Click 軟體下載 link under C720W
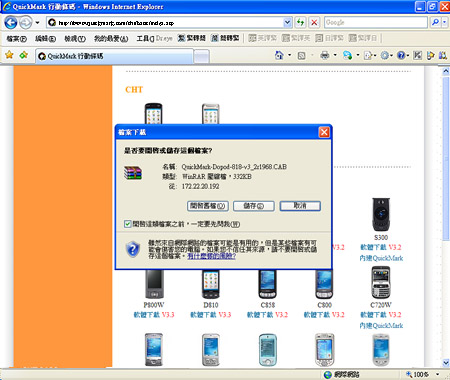 373,315
